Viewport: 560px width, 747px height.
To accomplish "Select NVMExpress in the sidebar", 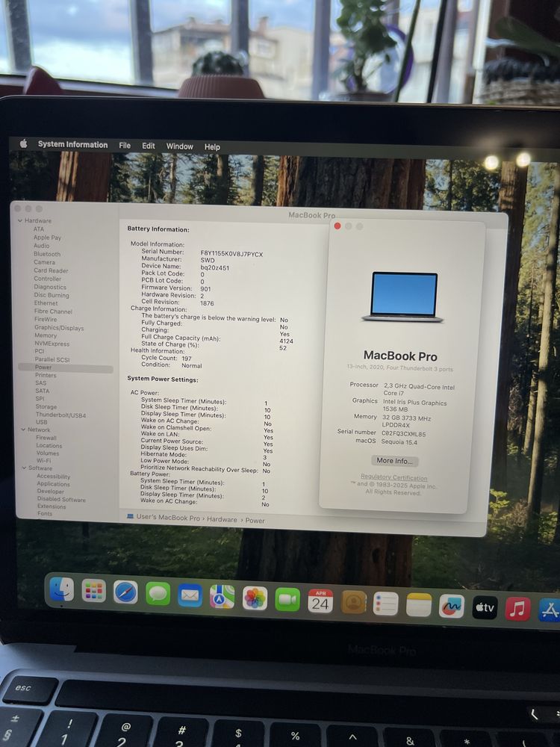I will coord(52,344).
